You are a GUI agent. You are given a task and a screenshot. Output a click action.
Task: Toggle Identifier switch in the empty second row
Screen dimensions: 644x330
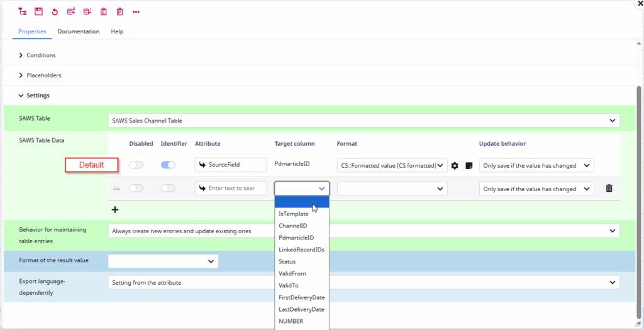[168, 189]
